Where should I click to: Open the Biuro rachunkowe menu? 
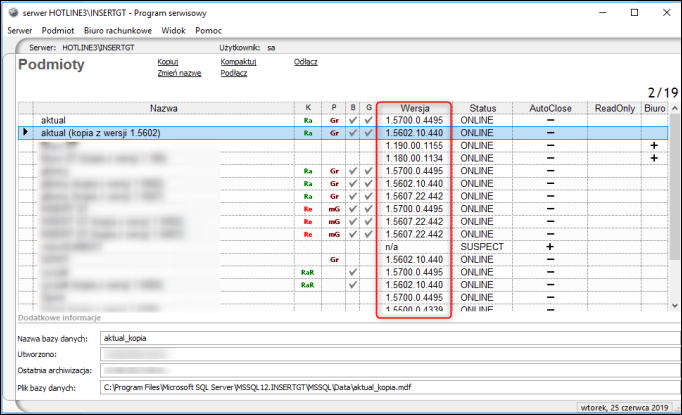click(118, 30)
